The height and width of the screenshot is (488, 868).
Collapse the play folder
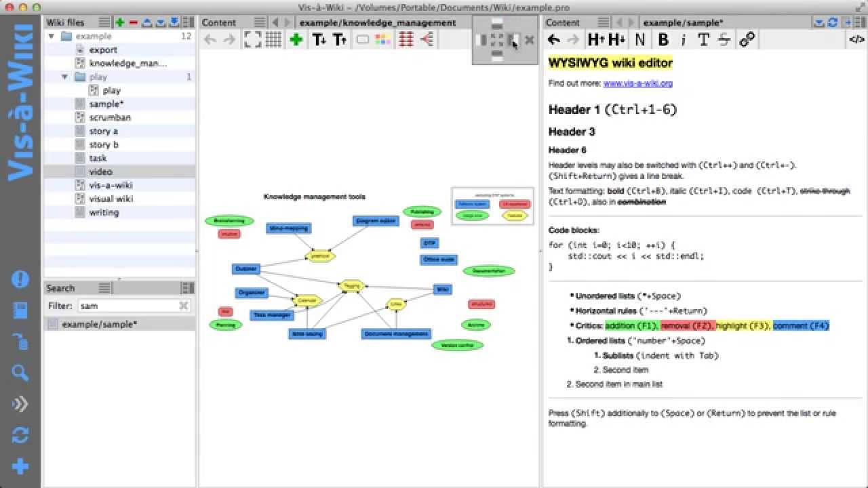[x=65, y=77]
